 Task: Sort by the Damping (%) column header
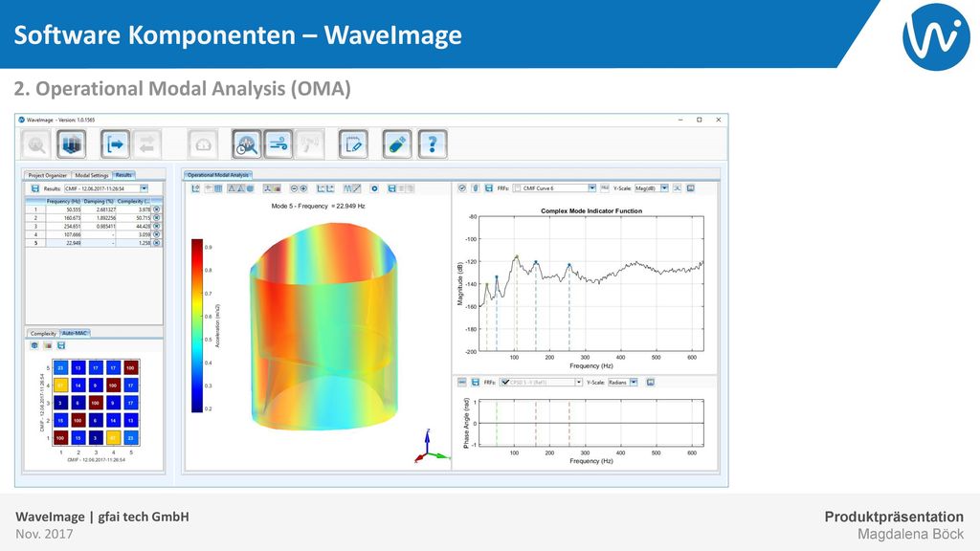click(x=99, y=201)
